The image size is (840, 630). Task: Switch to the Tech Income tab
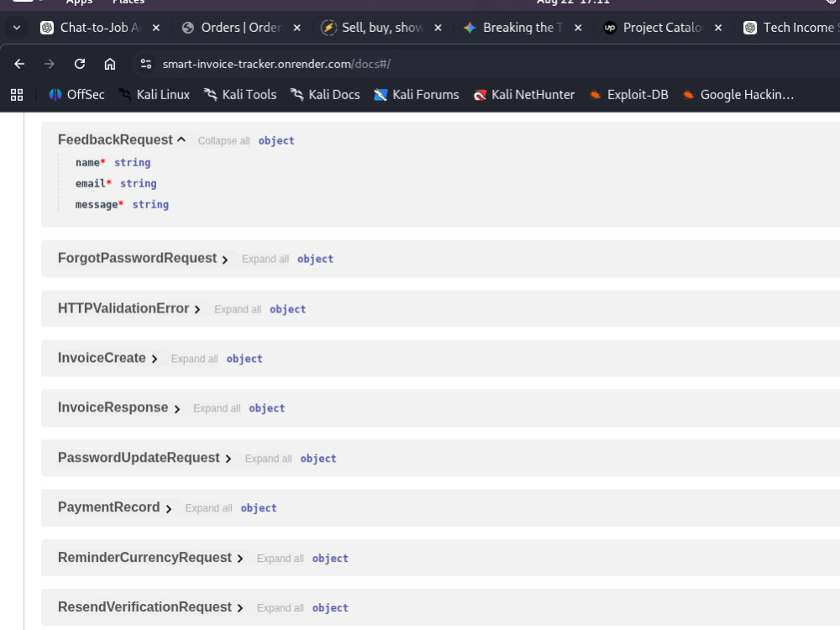click(790, 28)
